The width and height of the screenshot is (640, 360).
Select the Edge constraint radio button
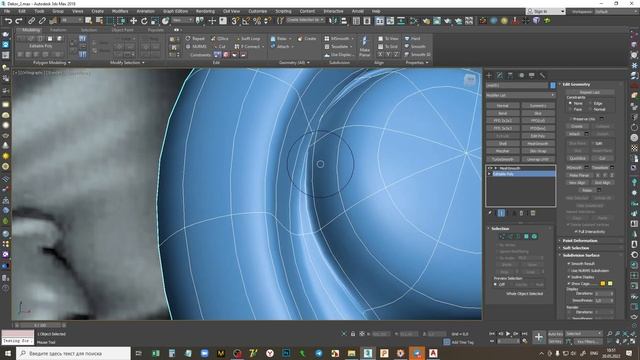click(590, 104)
